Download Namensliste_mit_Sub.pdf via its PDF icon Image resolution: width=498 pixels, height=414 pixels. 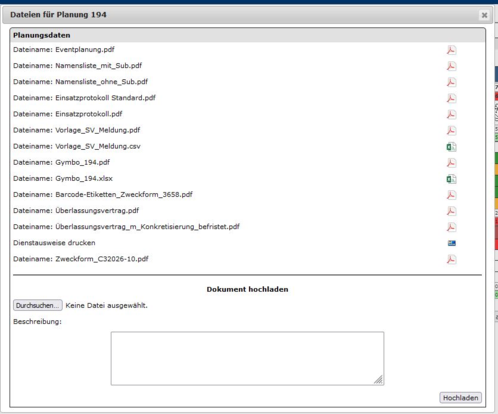pos(451,66)
